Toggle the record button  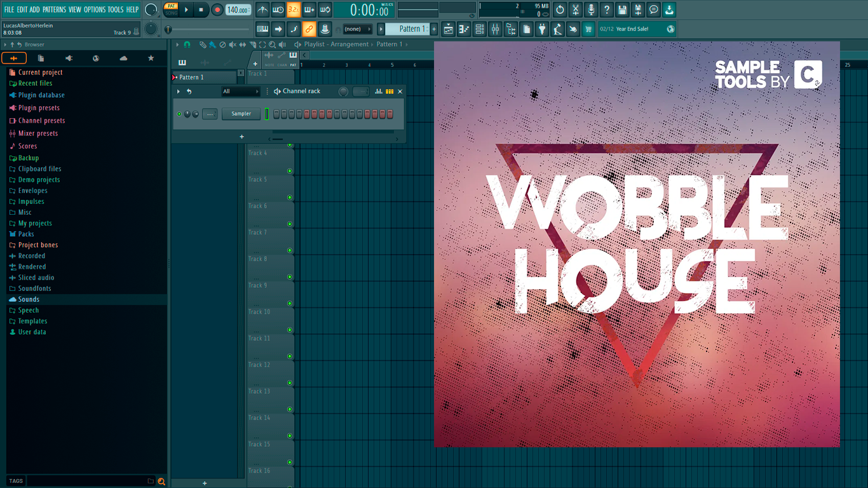tap(217, 10)
